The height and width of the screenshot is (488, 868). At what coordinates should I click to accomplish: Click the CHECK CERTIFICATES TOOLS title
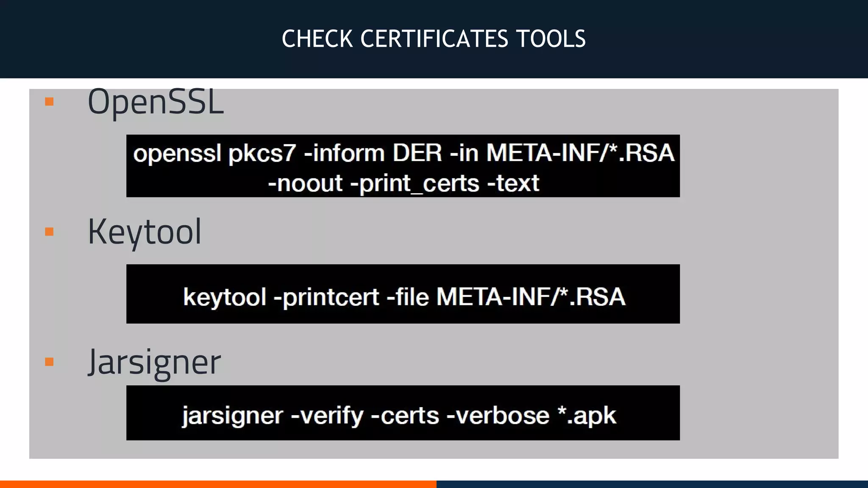434,39
